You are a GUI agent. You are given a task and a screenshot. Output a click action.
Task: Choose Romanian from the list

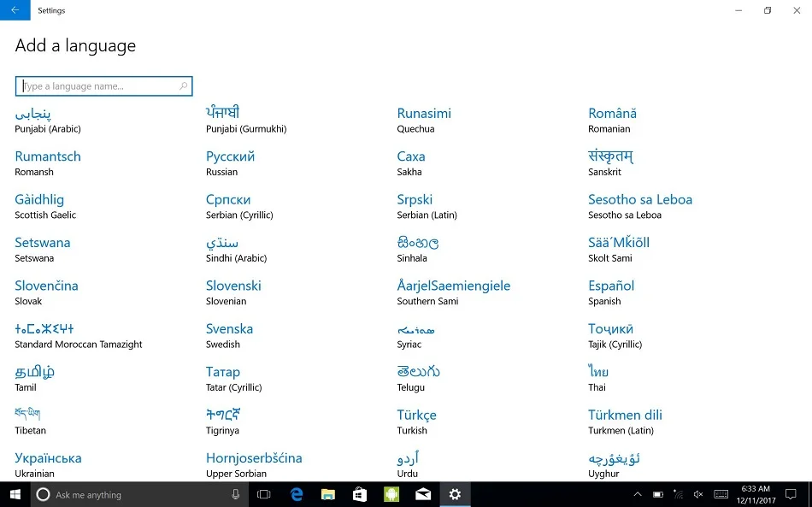point(612,121)
